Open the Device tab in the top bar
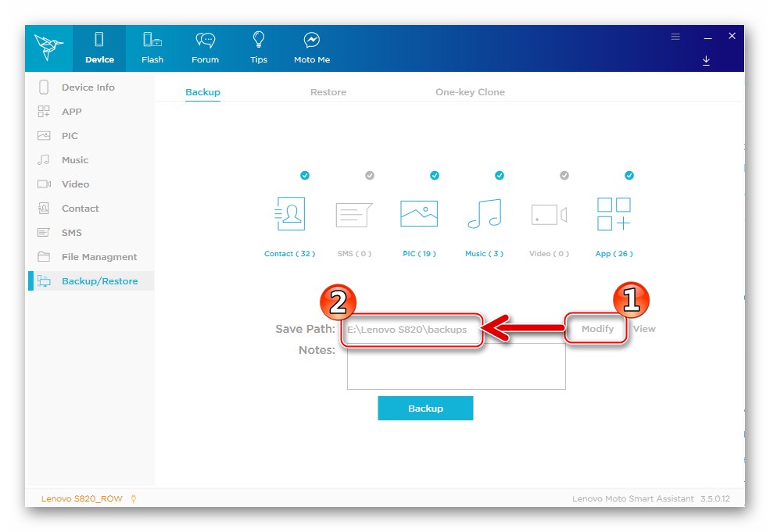This screenshot has height=532, width=770. click(x=99, y=48)
